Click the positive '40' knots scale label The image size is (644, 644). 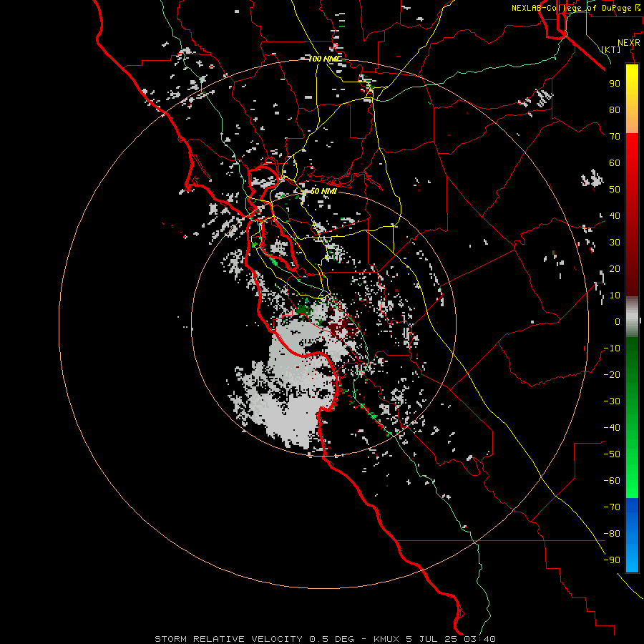pyautogui.click(x=615, y=215)
